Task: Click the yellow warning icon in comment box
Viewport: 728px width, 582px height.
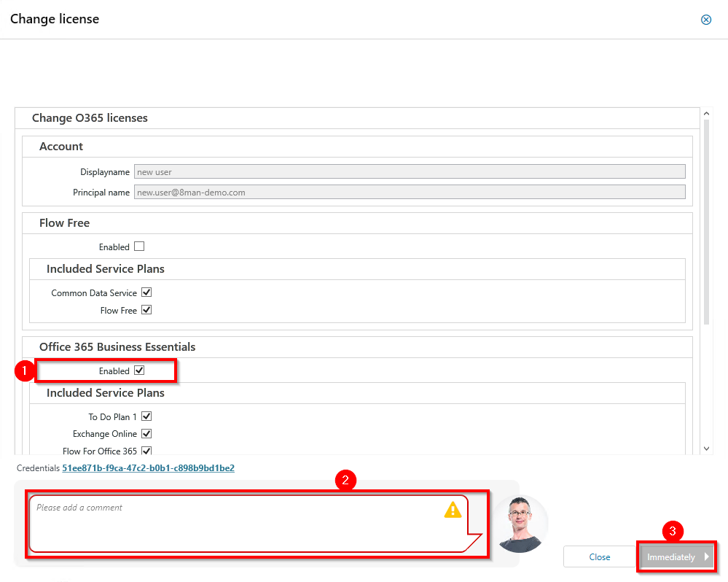Action: [x=453, y=509]
